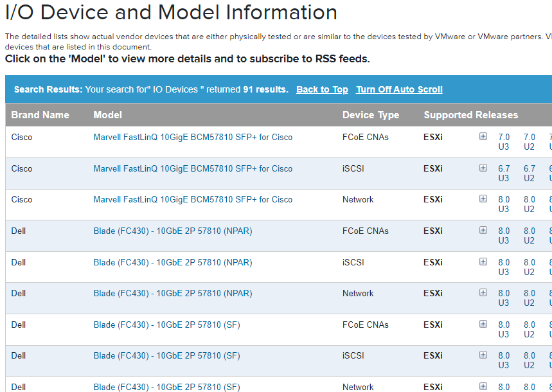Open Dell Blade FC430 SF Network model
The width and height of the screenshot is (552, 392).
click(x=167, y=387)
